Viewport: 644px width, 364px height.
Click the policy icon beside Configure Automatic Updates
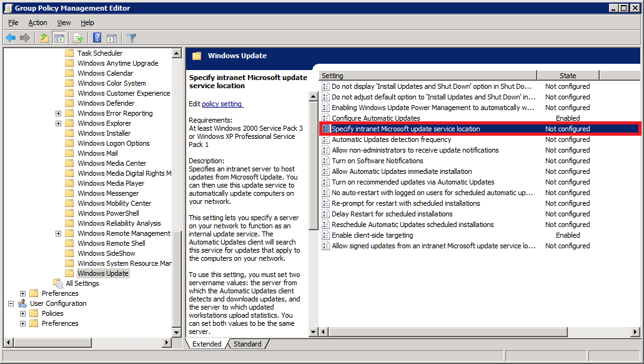[325, 118]
